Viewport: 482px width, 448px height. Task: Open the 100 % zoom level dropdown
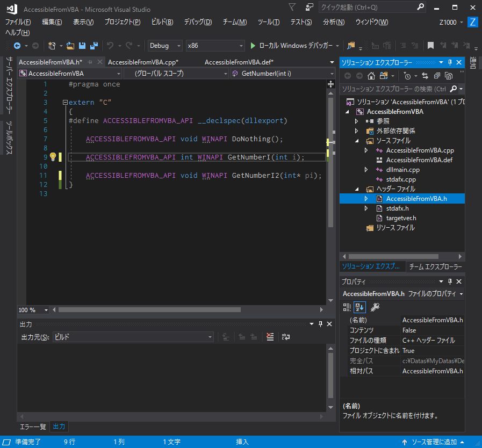33,310
